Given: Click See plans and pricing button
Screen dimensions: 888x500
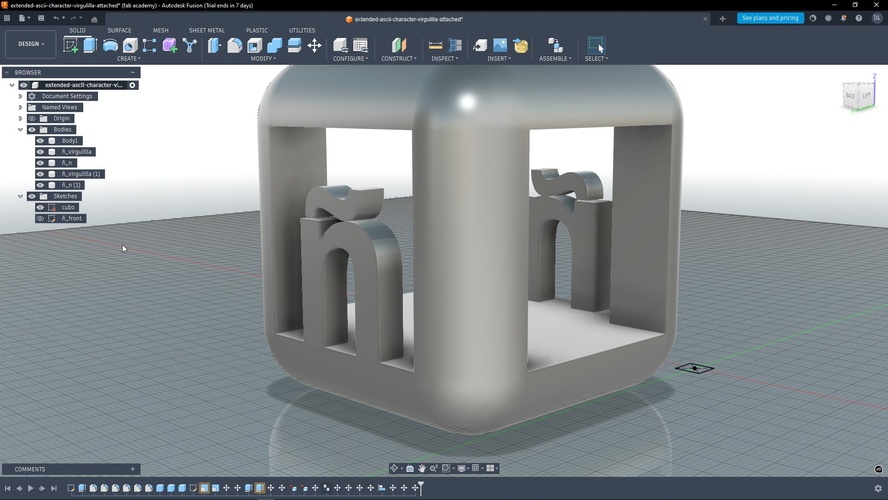Looking at the screenshot, I should point(770,18).
